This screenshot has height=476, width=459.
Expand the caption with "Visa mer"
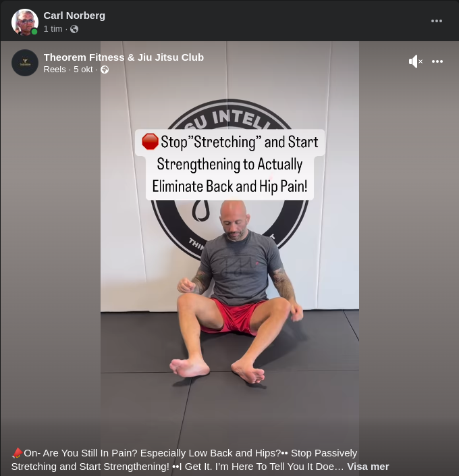click(x=368, y=467)
